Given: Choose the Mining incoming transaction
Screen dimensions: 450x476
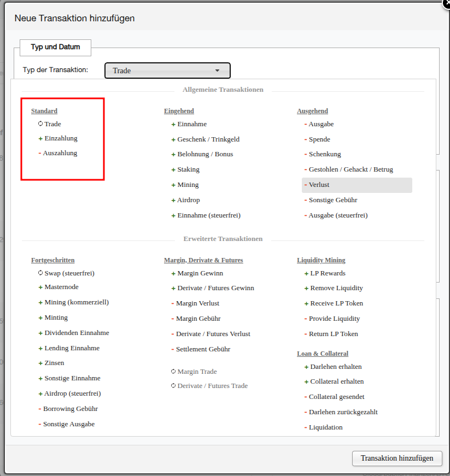Looking at the screenshot, I should [x=188, y=185].
